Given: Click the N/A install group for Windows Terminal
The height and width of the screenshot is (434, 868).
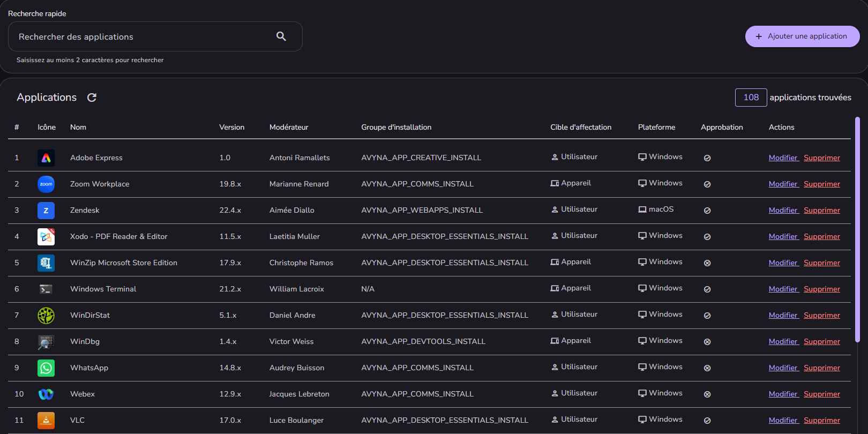Looking at the screenshot, I should (368, 289).
